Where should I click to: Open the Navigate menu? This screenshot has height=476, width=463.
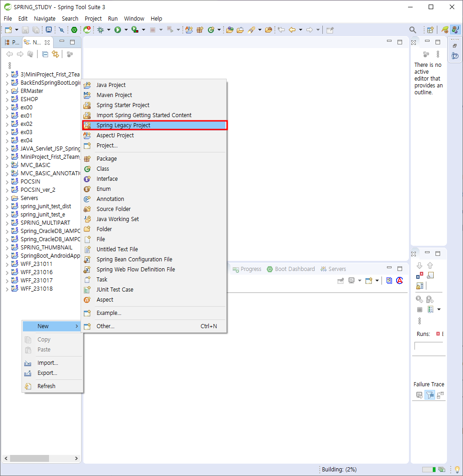[45, 18]
